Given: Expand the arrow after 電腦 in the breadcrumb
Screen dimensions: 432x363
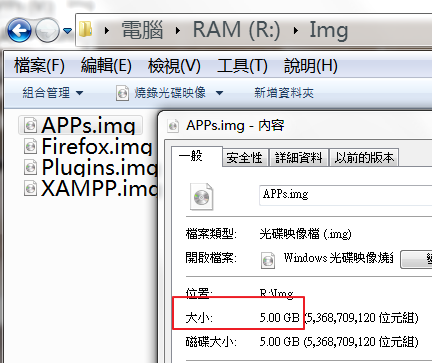Looking at the screenshot, I should (178, 31).
